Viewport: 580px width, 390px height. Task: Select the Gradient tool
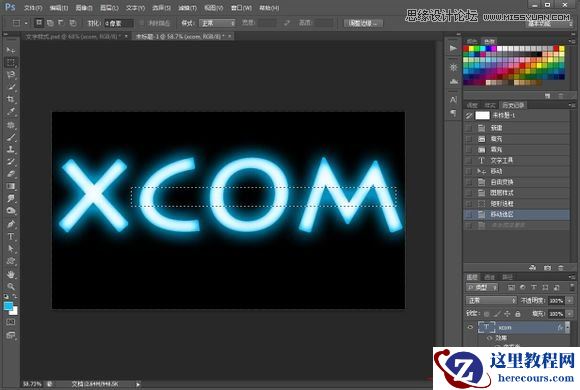[x=10, y=186]
